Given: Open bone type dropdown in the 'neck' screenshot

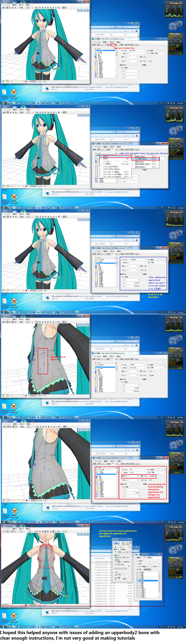Looking at the screenshot, I should coord(157,472).
